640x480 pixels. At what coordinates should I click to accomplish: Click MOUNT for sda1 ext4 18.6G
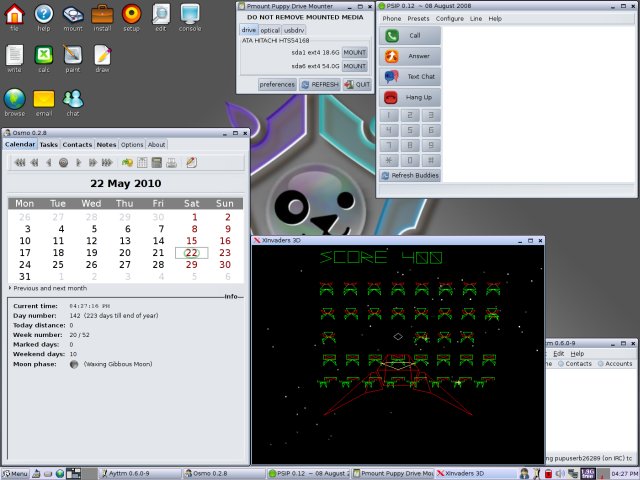[354, 53]
